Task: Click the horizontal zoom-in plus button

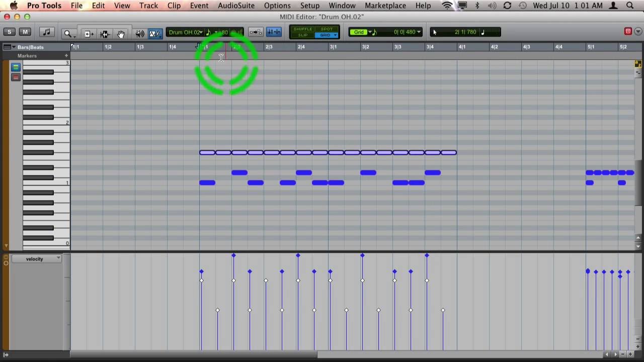Action: (x=630, y=354)
